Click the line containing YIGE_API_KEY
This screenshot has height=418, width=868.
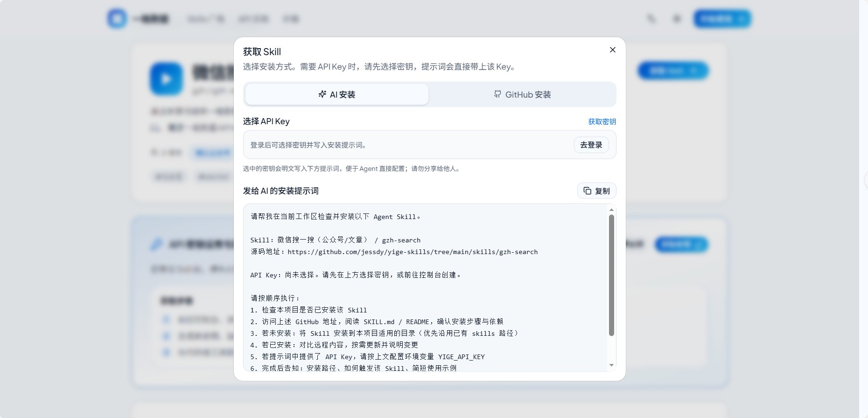(x=367, y=357)
